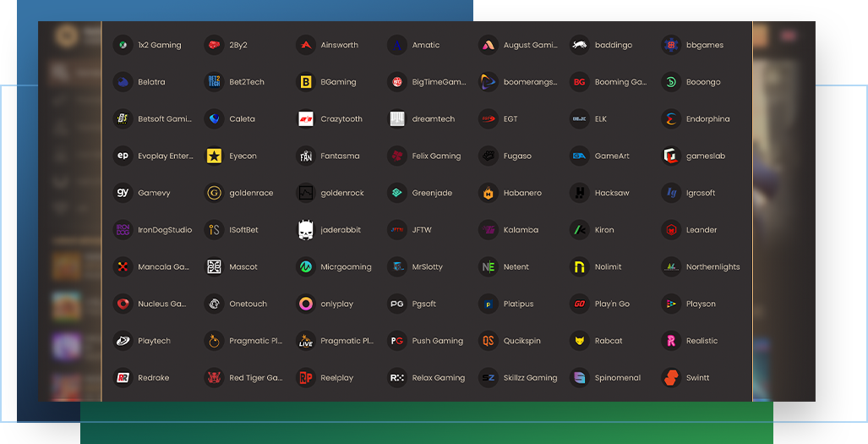Click the Gamevy gy icon

123,193
